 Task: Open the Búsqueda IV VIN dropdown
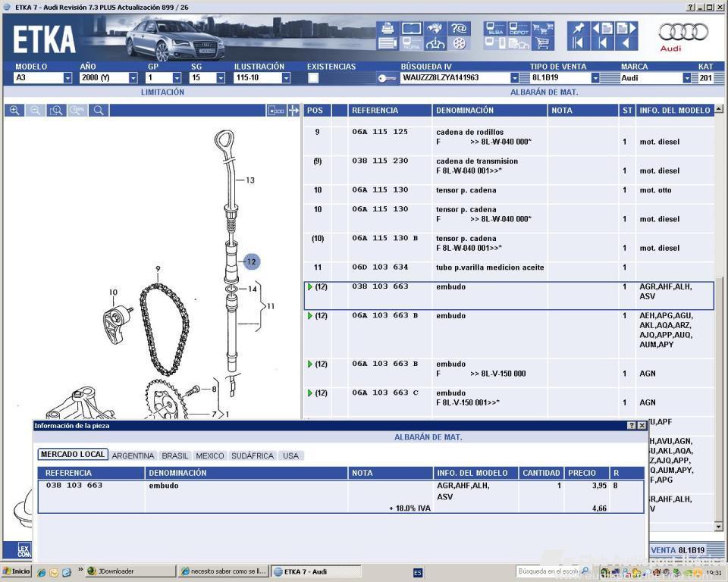pos(514,78)
